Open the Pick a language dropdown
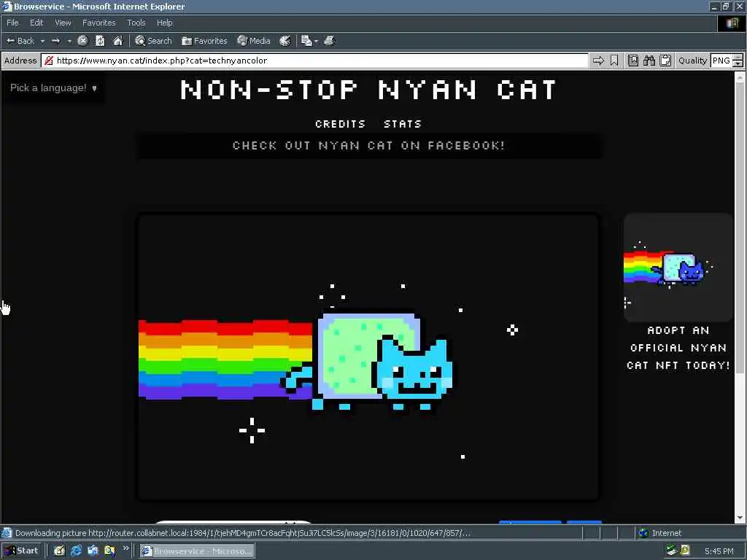Viewport: 747px width, 560px height. pyautogui.click(x=53, y=87)
